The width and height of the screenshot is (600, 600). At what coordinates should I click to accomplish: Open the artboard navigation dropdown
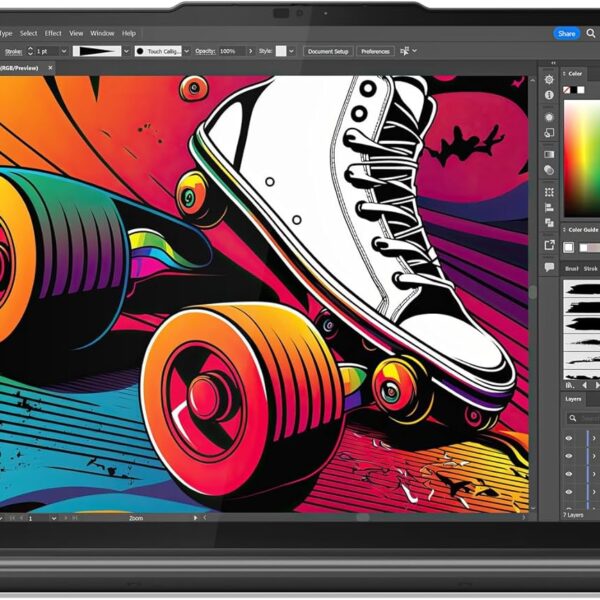click(54, 518)
